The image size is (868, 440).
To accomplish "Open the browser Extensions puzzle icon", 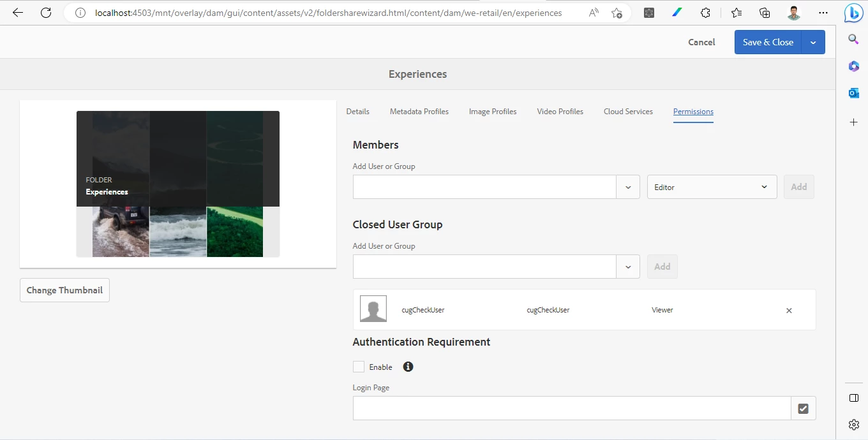I will tap(705, 13).
